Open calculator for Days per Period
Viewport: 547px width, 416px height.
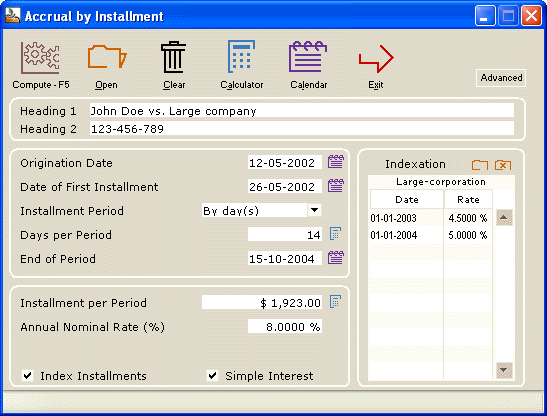[335, 234]
